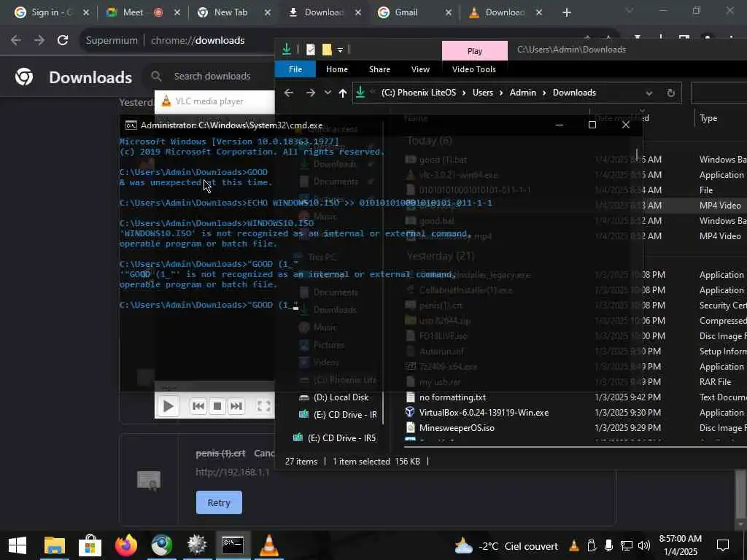Open the File menu in Explorer
The width and height of the screenshot is (747, 560).
pyautogui.click(x=295, y=69)
